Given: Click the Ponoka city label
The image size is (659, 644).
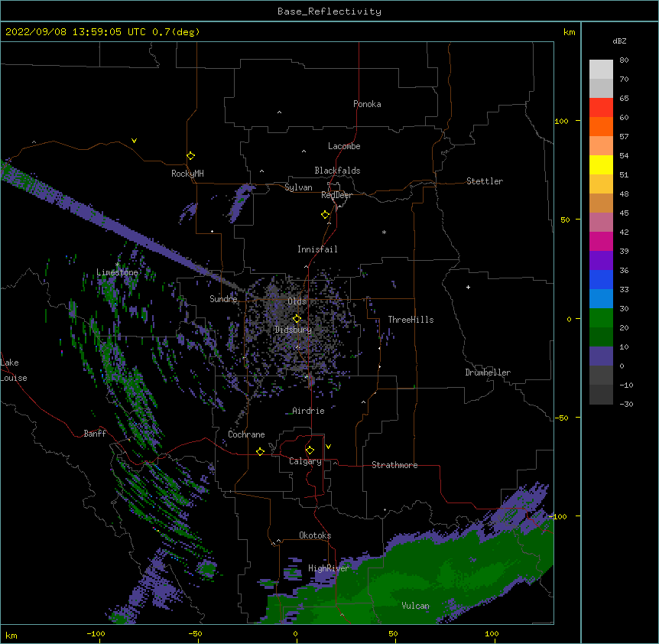Looking at the screenshot, I should [367, 104].
